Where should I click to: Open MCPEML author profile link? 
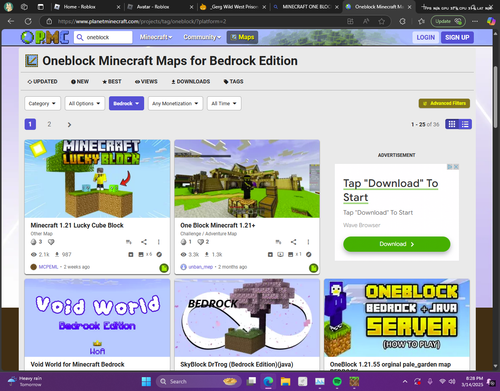(48, 267)
